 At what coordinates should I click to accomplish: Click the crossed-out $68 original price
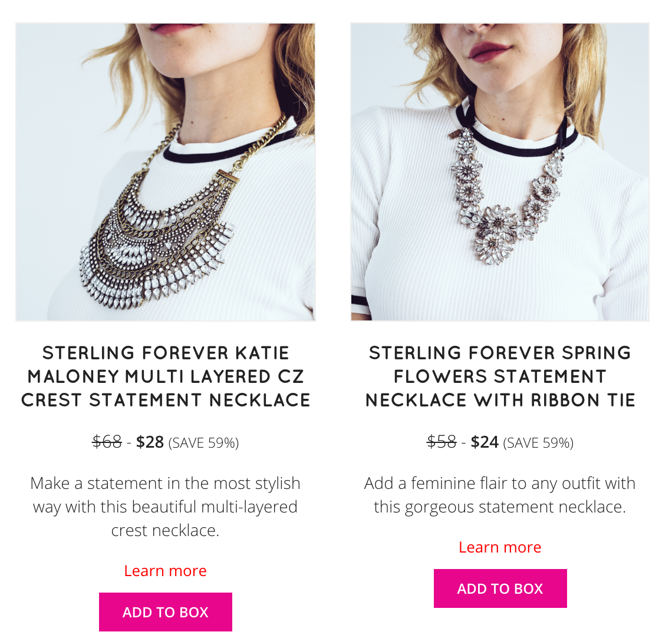pos(107,442)
